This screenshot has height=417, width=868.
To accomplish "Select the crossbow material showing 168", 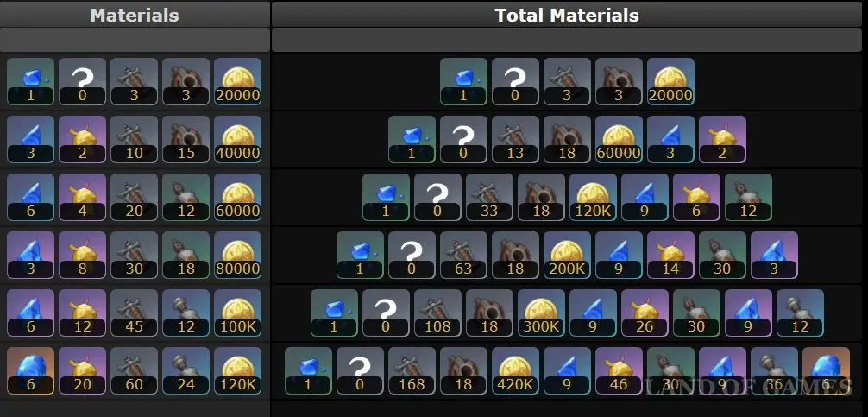I will [412, 370].
